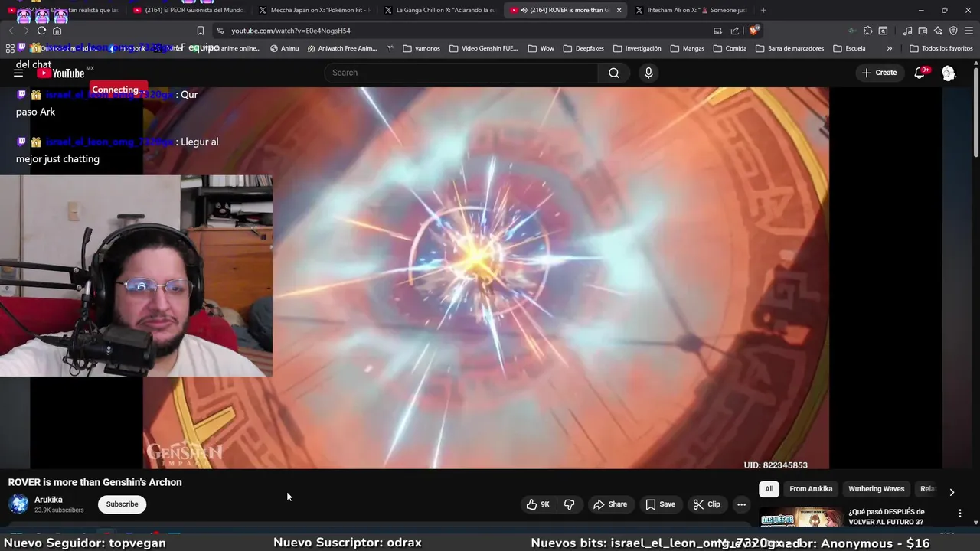Image resolution: width=980 pixels, height=551 pixels.
Task: Like the video with thumbs up
Action: click(x=537, y=504)
